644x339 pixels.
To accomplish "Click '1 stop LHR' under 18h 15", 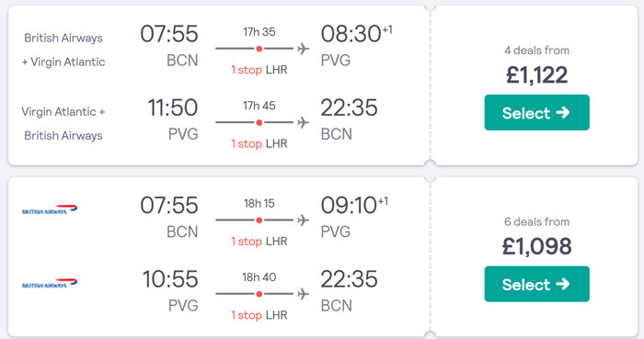I will (x=259, y=242).
